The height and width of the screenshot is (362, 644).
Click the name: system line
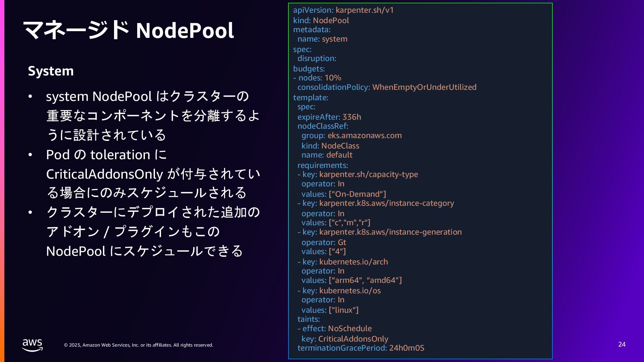click(322, 39)
